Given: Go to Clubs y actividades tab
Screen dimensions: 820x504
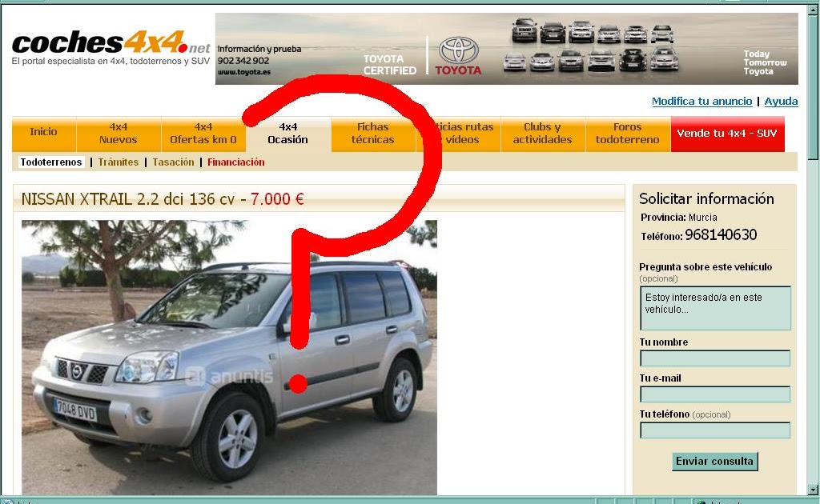Looking at the screenshot, I should [x=543, y=134].
